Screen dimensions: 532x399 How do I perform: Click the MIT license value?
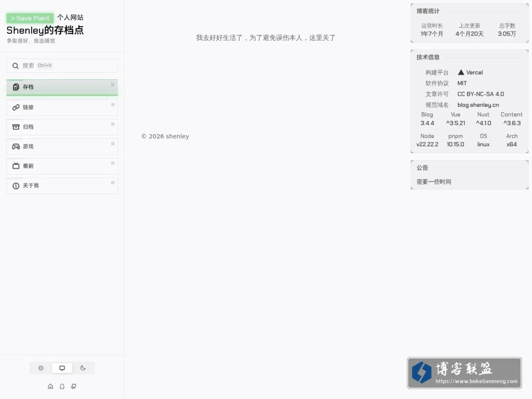click(x=462, y=83)
